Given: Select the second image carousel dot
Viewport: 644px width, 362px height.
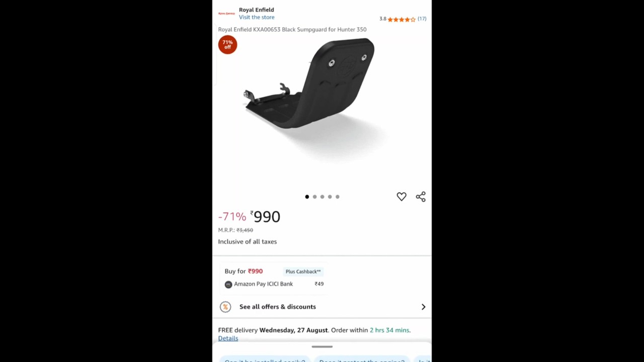Looking at the screenshot, I should (314, 197).
